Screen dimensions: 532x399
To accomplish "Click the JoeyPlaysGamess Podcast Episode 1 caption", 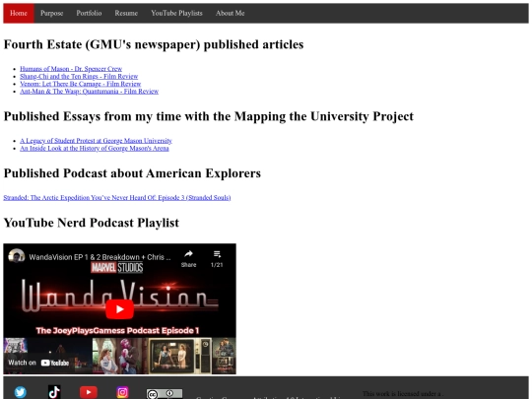I will click(x=118, y=330).
